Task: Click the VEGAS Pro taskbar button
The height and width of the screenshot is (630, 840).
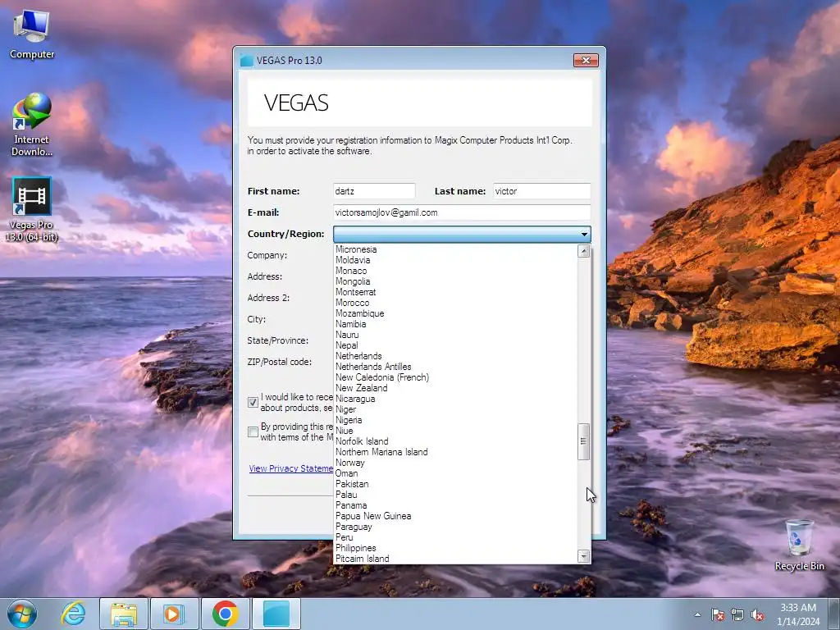Action: click(x=276, y=614)
